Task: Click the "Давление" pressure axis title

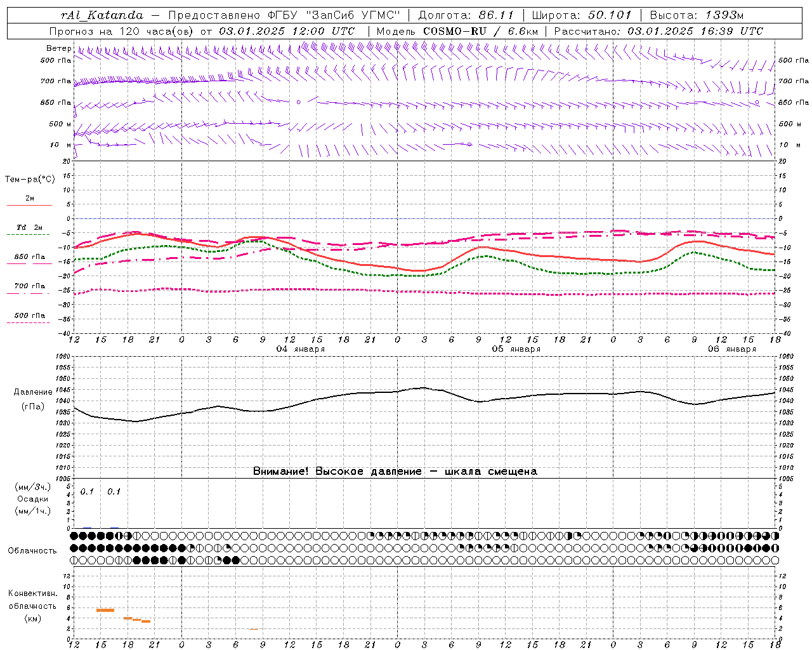Action: pyautogui.click(x=33, y=392)
